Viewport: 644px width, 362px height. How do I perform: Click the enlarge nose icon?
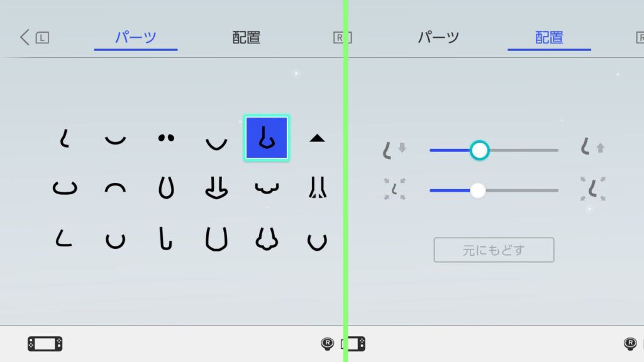point(592,189)
